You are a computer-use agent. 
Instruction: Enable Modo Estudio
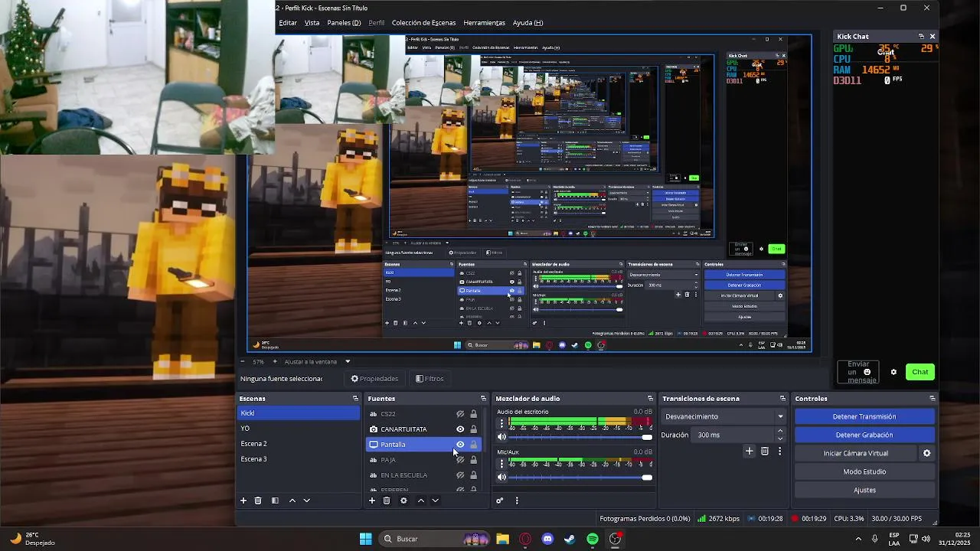tap(864, 471)
